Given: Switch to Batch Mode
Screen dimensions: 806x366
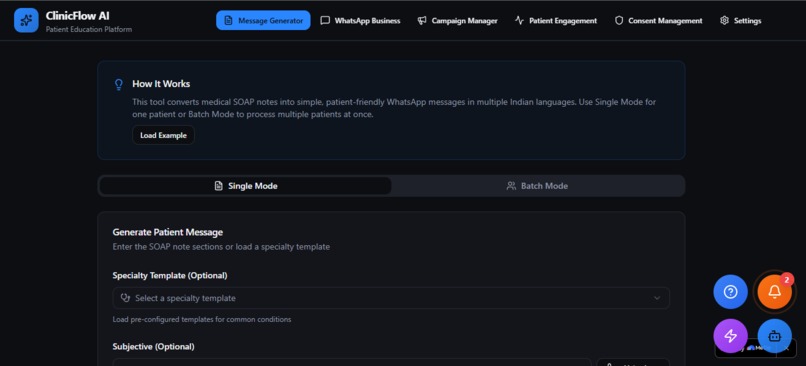Looking at the screenshot, I should [x=537, y=186].
